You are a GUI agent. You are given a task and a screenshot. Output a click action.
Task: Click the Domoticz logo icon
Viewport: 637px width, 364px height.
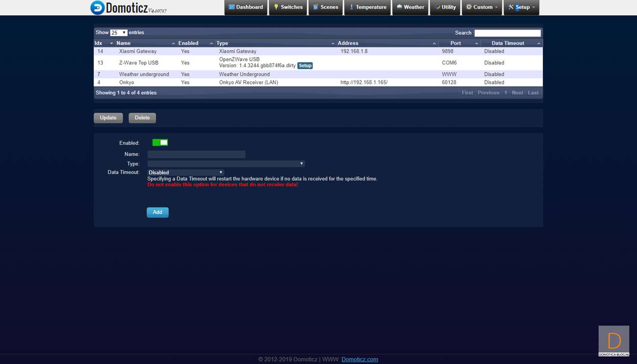tap(98, 8)
